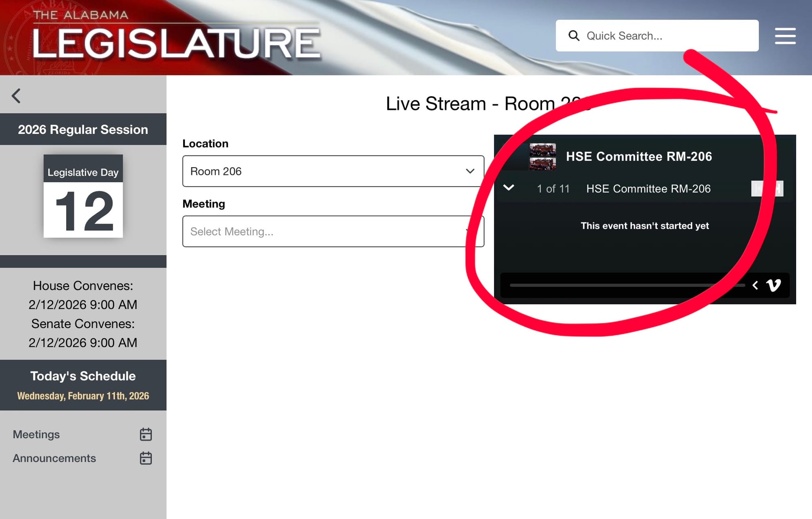Open the hamburger navigation menu

tap(785, 36)
